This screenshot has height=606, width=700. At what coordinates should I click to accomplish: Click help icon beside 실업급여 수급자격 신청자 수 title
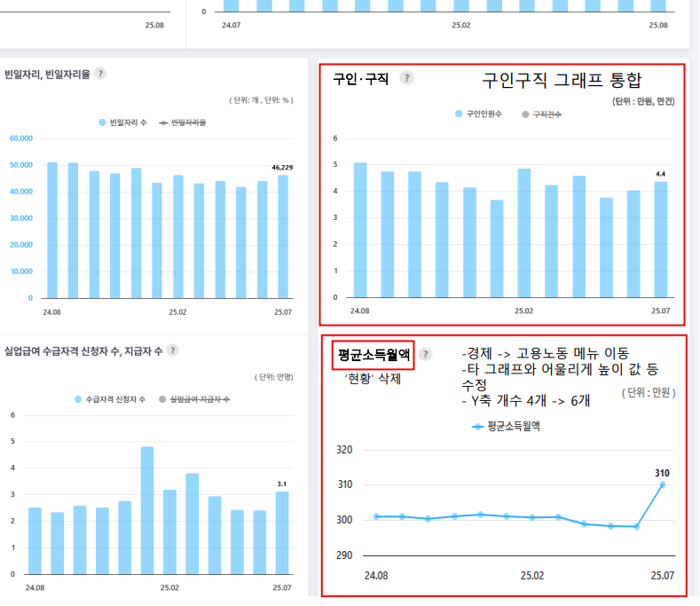coord(172,350)
